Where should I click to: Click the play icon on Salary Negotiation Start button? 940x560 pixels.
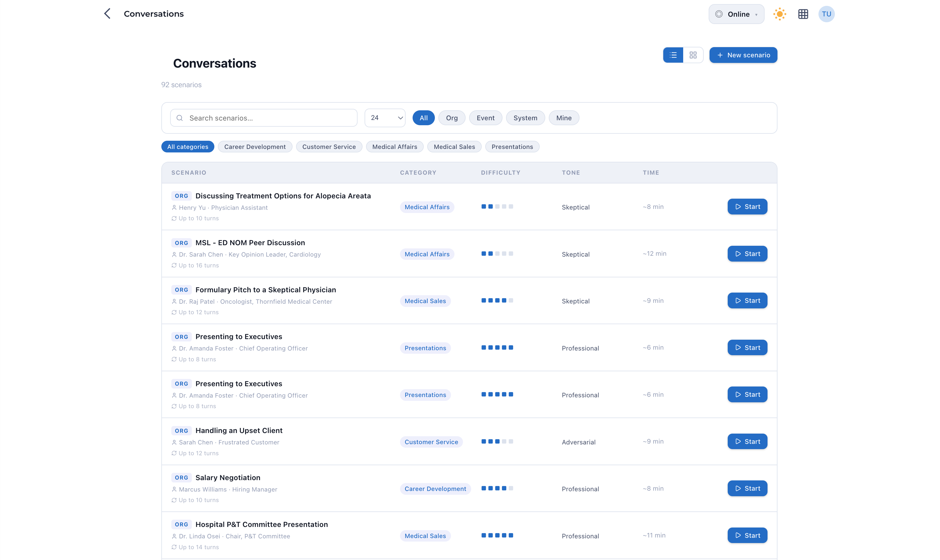(x=739, y=488)
